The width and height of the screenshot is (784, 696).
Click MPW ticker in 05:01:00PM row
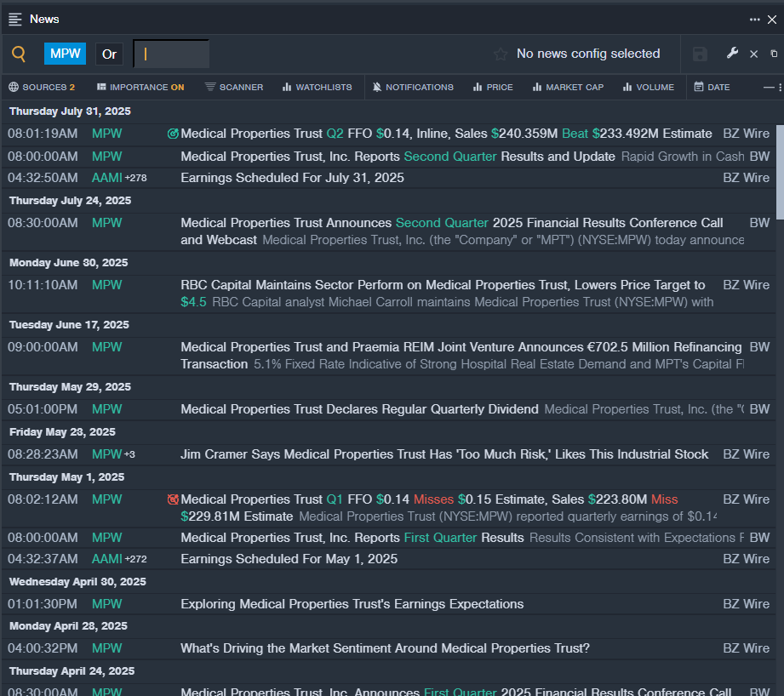pos(107,409)
